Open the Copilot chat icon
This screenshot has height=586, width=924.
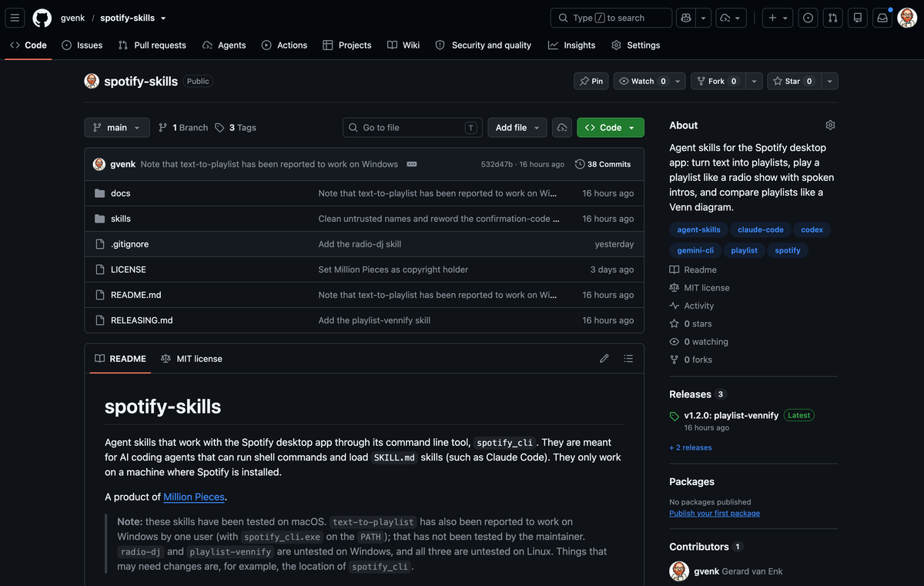pos(685,18)
